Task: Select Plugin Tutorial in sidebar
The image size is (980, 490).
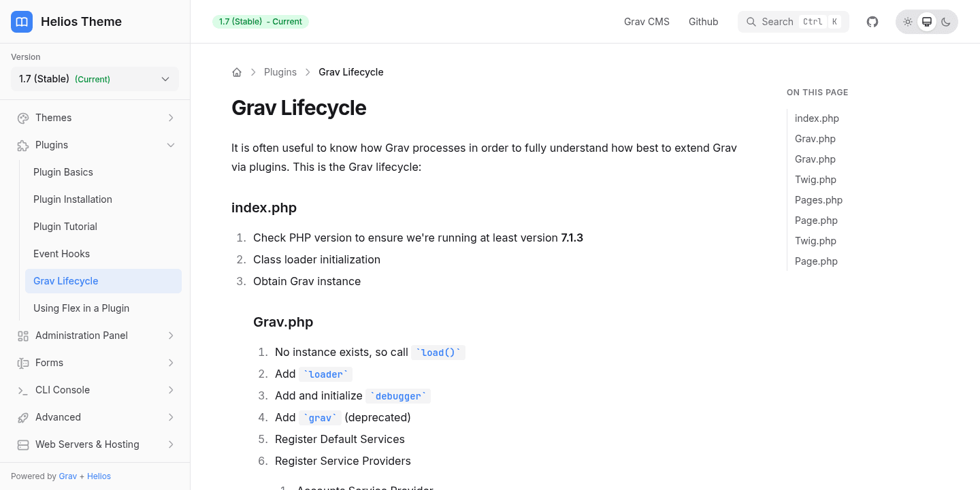Action: coord(65,227)
